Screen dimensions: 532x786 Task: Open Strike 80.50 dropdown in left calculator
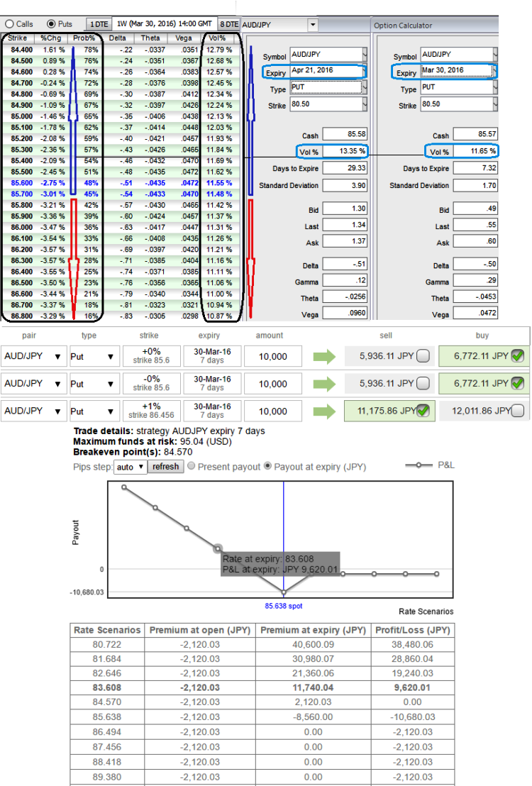coord(365,104)
